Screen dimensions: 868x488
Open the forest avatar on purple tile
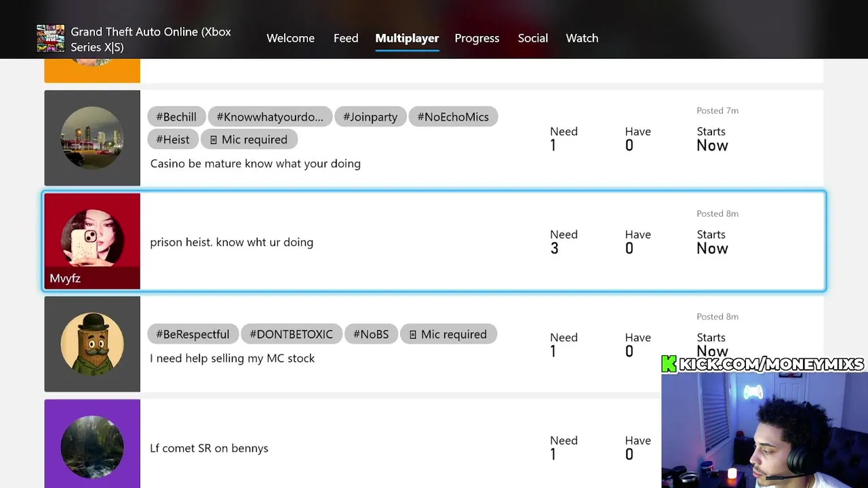pos(92,447)
